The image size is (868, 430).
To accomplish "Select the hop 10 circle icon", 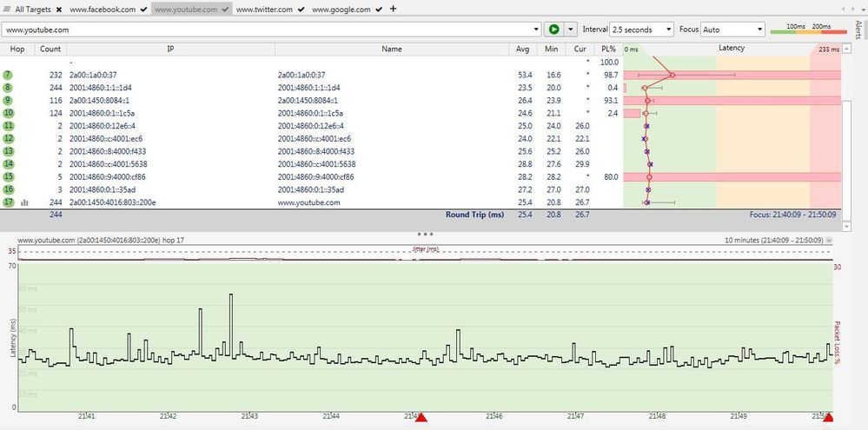I will 8,113.
